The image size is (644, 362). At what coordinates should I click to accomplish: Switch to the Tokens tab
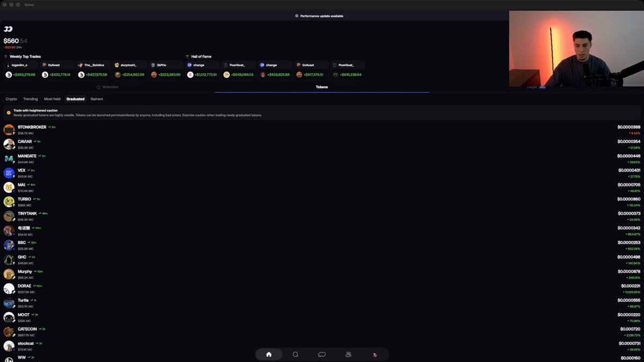[322, 87]
